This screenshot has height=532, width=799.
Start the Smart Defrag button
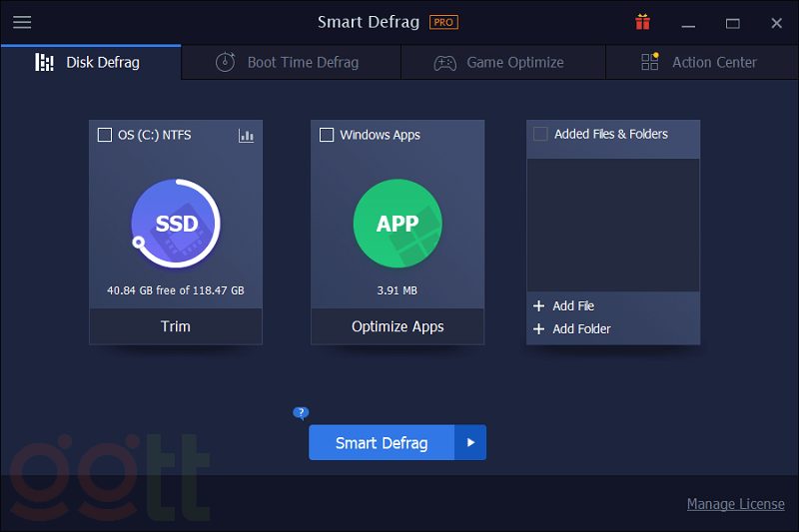point(382,442)
